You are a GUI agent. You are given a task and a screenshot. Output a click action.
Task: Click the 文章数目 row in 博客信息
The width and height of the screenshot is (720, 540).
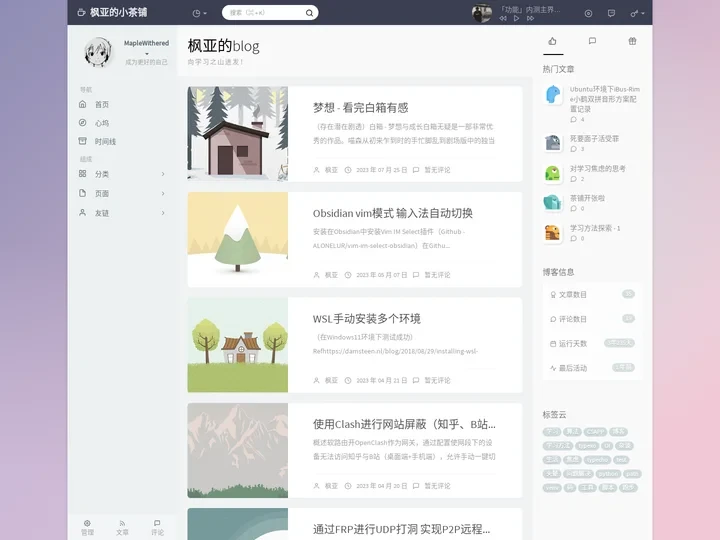(x=592, y=294)
